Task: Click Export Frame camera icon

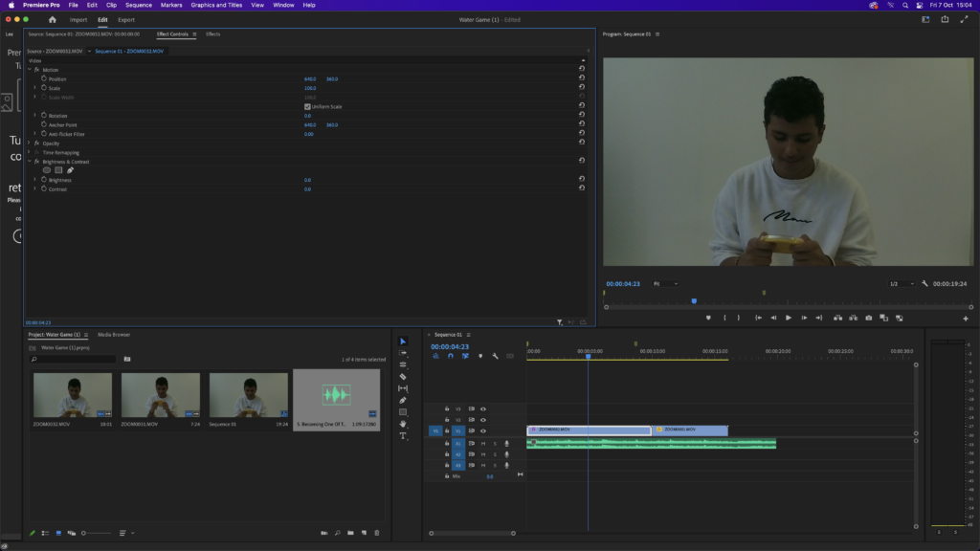Action: coord(869,318)
